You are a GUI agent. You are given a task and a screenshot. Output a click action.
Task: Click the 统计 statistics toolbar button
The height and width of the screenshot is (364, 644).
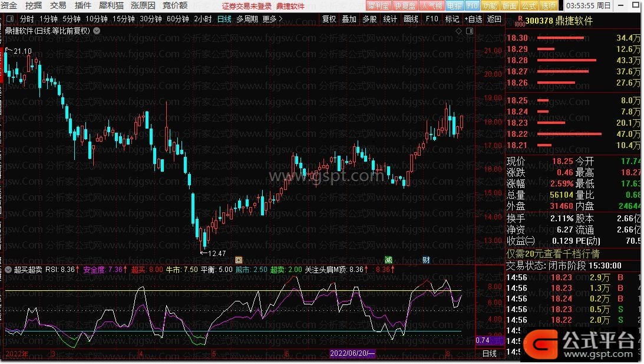(390, 19)
